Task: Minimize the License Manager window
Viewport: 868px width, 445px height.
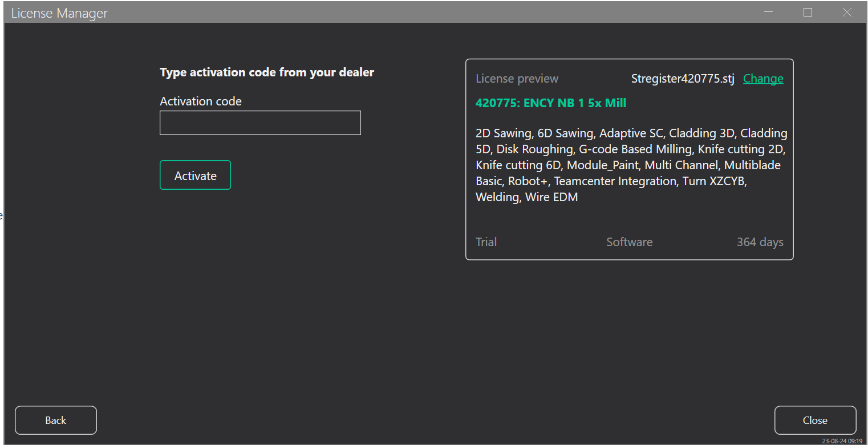Action: click(769, 13)
